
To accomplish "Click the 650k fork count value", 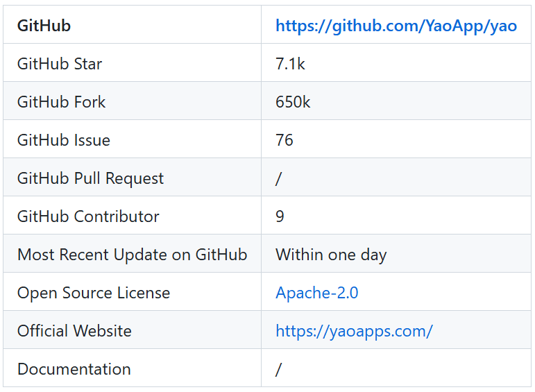I will (293, 102).
